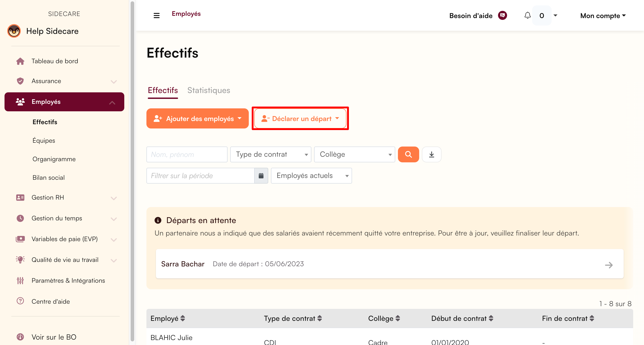The width and height of the screenshot is (644, 345).
Task: Click the Tableau de bord home icon
Action: [20, 61]
